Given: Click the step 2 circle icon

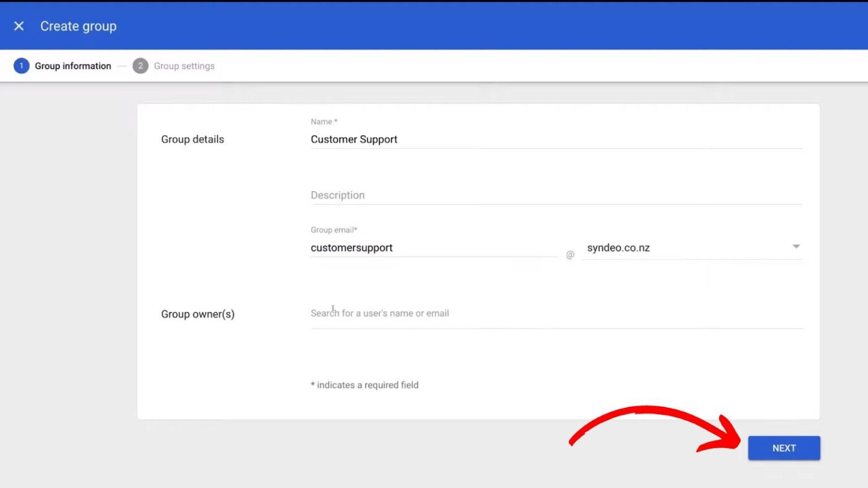Looking at the screenshot, I should click(140, 66).
